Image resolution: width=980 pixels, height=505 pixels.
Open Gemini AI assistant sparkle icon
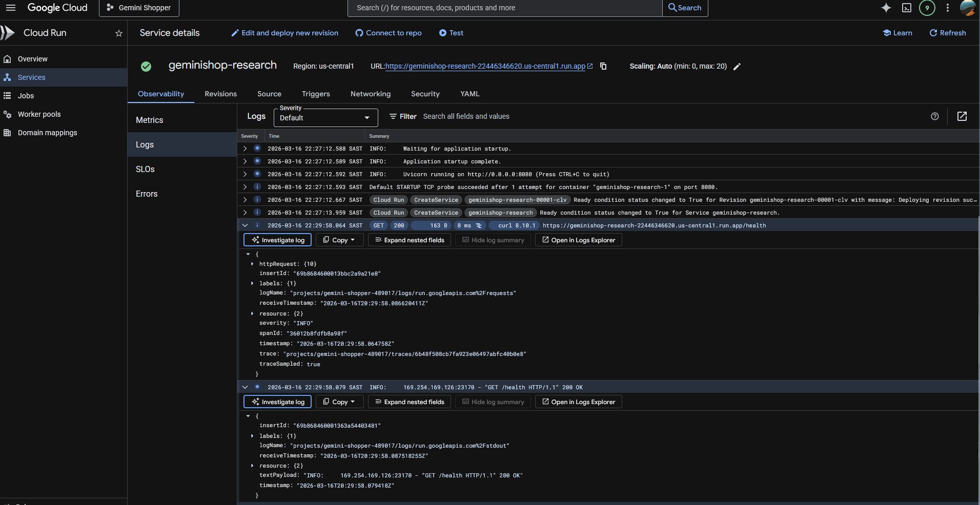[x=886, y=8]
